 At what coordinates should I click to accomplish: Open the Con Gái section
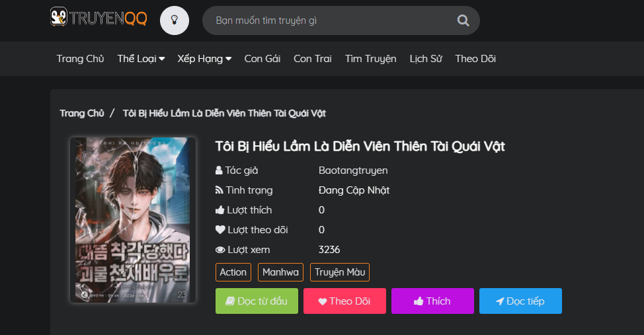click(x=262, y=59)
